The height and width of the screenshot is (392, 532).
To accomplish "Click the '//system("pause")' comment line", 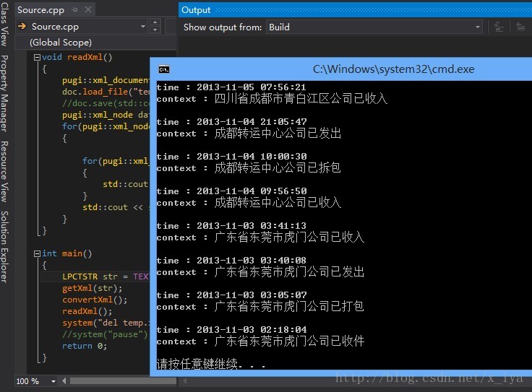I will coord(106,334).
